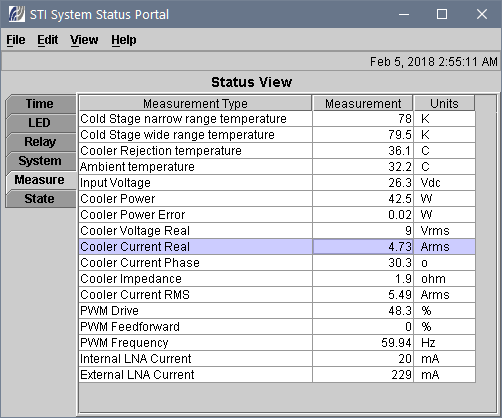Select the Cooler Power row
The height and width of the screenshot is (418, 502).
click(277, 199)
